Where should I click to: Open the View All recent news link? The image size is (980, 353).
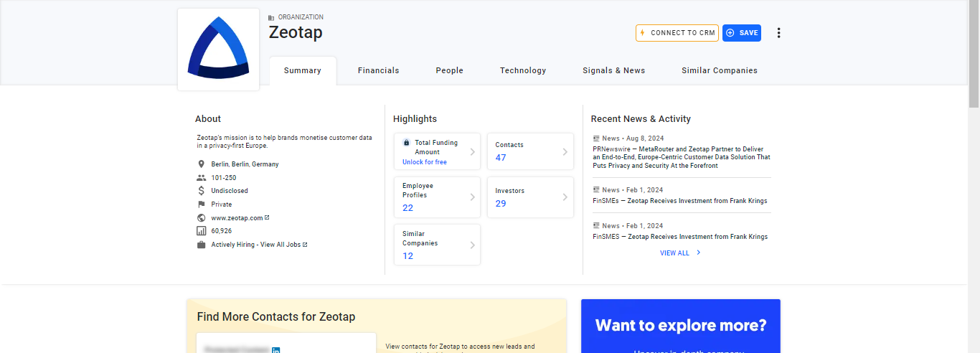click(x=680, y=253)
